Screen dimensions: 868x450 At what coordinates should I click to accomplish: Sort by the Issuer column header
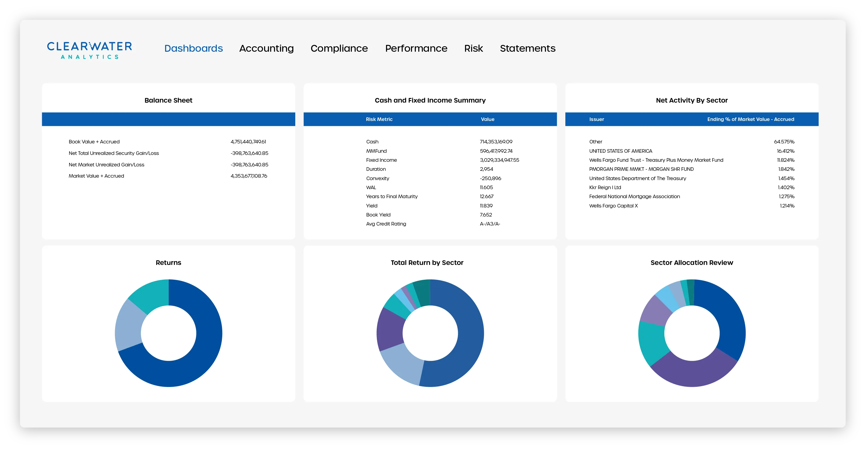(597, 119)
